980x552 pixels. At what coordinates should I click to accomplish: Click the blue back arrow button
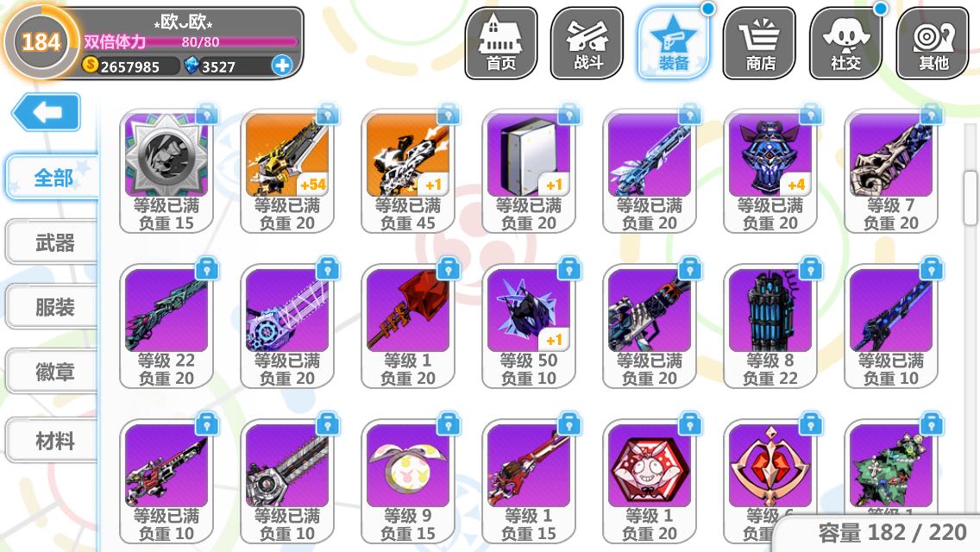pyautogui.click(x=47, y=112)
